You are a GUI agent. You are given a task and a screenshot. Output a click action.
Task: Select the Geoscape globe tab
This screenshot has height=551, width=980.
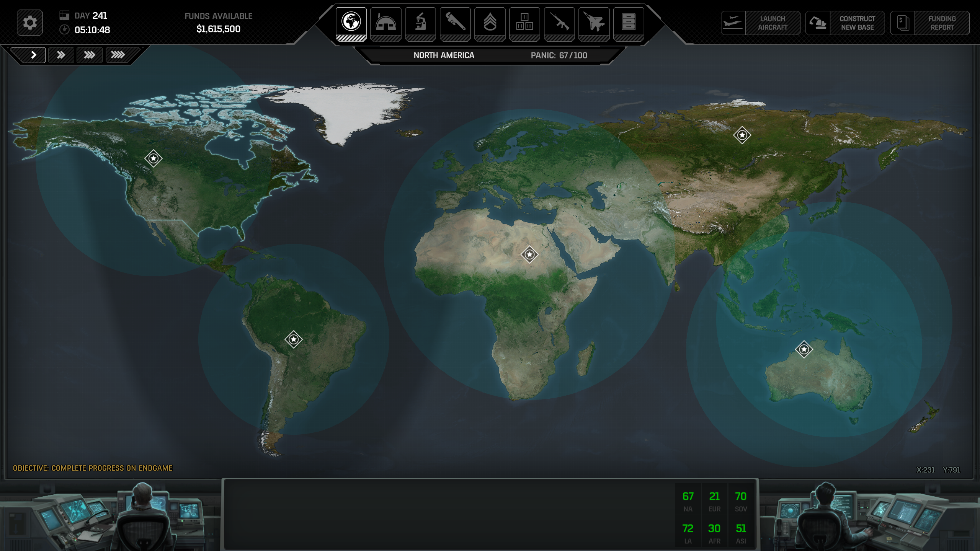tap(351, 24)
